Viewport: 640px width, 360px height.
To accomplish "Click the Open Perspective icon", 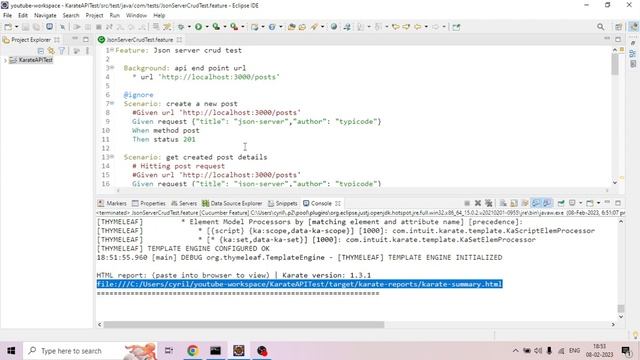I will 619,27.
